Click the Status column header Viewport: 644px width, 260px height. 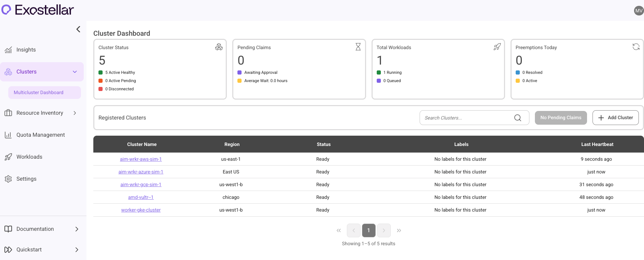(x=324, y=144)
